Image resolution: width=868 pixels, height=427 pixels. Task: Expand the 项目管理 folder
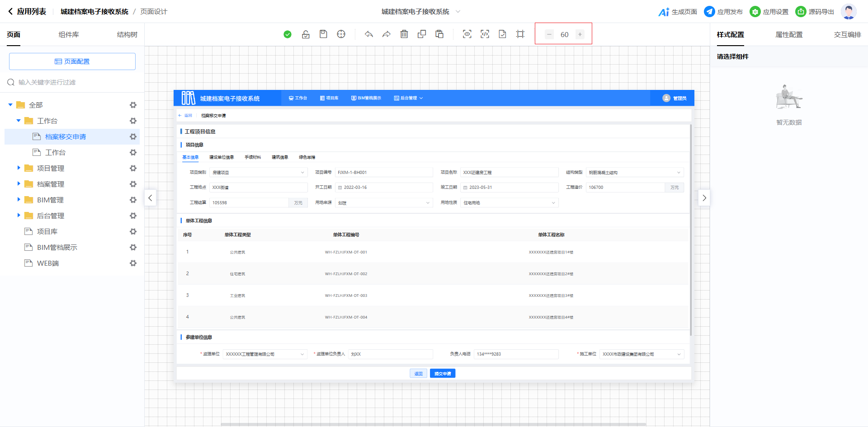click(19, 168)
